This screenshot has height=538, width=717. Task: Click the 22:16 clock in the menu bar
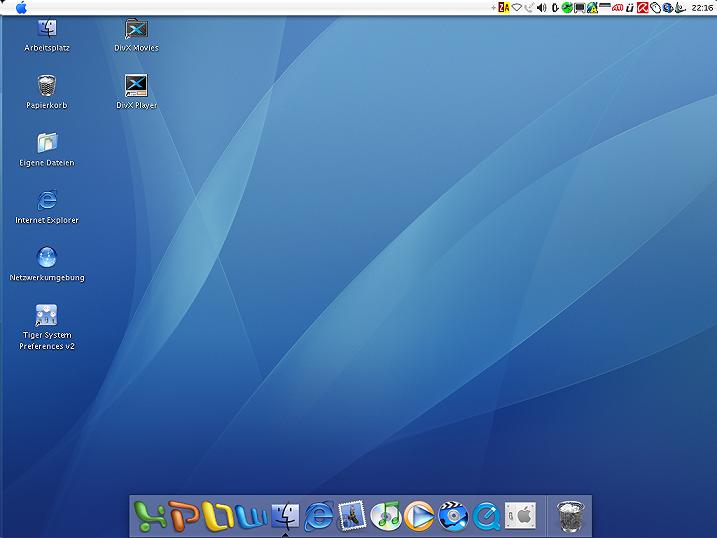click(702, 8)
